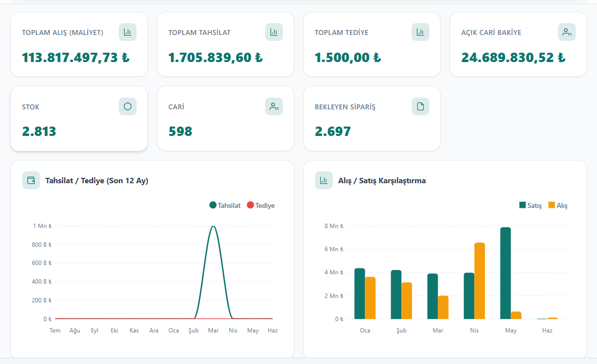Toggle the Satış series in the bar legend
The width and height of the screenshot is (597, 364).
click(530, 205)
